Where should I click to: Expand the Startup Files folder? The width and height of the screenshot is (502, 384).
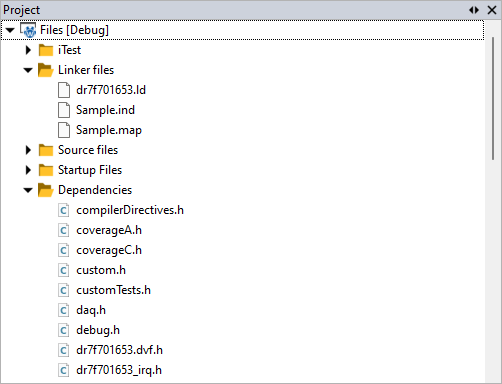pyautogui.click(x=28, y=170)
